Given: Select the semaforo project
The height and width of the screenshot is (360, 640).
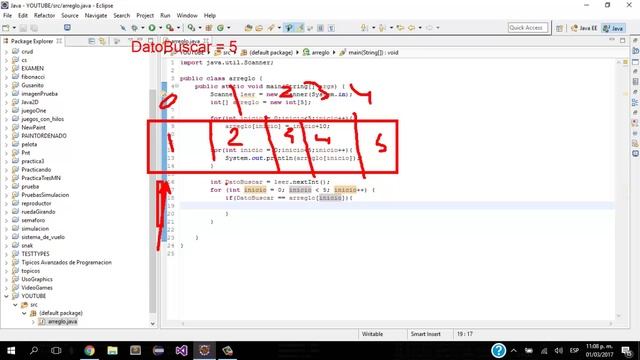Looking at the screenshot, I should tap(33, 220).
